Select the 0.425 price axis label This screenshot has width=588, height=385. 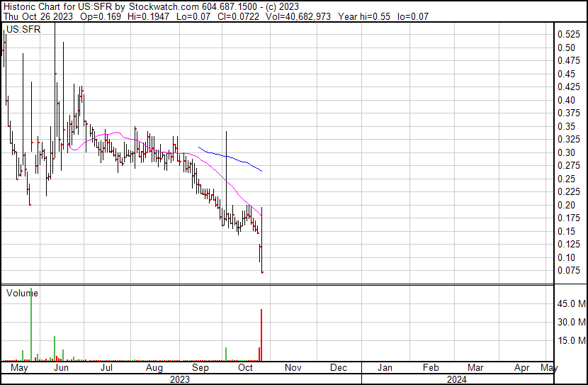(x=569, y=87)
